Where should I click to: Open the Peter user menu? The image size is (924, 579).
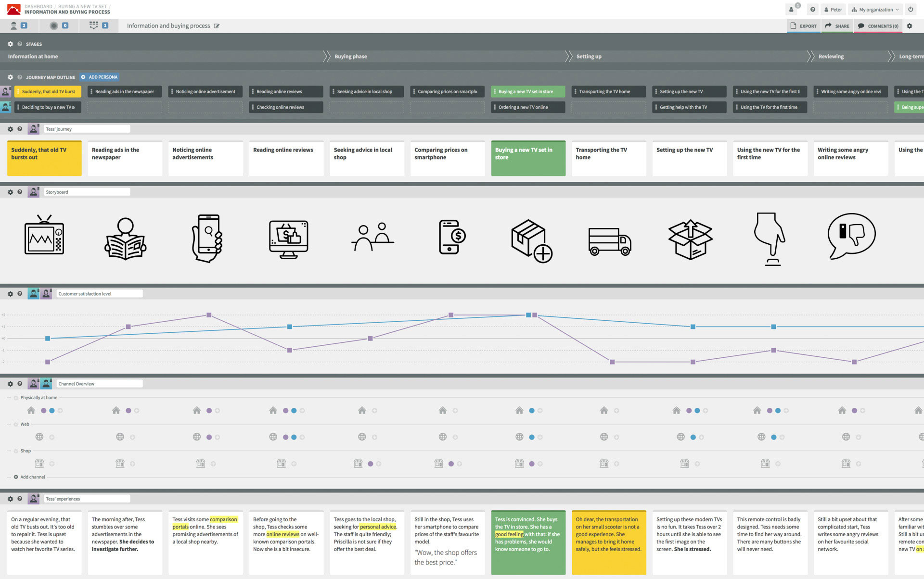point(833,9)
